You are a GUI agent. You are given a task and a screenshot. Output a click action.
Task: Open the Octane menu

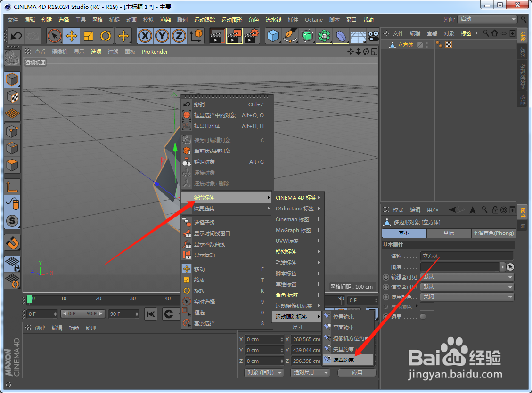pyautogui.click(x=313, y=20)
